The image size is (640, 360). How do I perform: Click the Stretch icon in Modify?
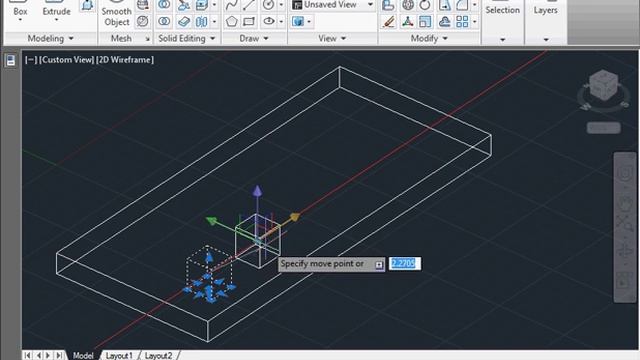tap(444, 5)
